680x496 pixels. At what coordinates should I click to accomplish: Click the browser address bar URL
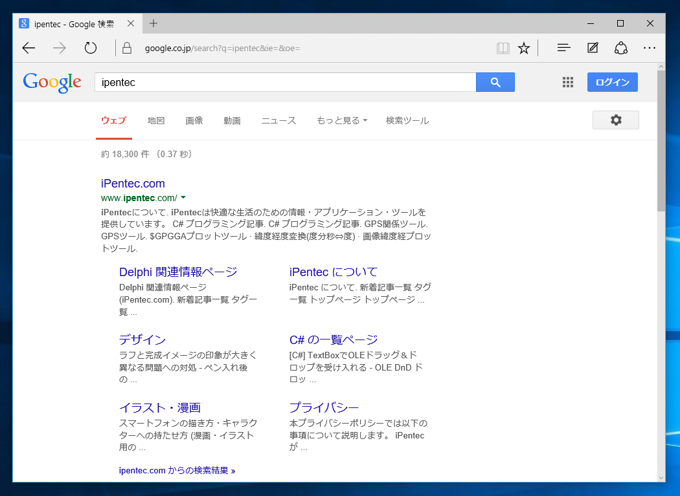point(222,48)
